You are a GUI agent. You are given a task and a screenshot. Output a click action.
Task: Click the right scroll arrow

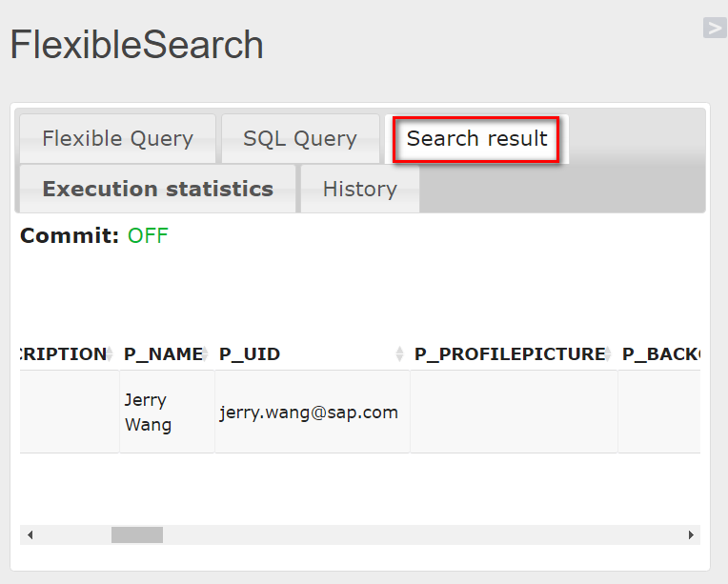[x=691, y=534]
